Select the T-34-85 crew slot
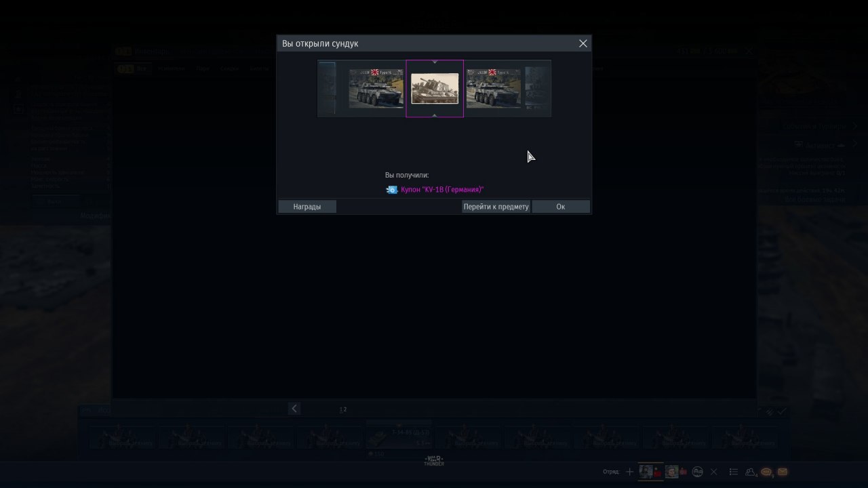The width and height of the screenshot is (868, 488). coord(399,437)
